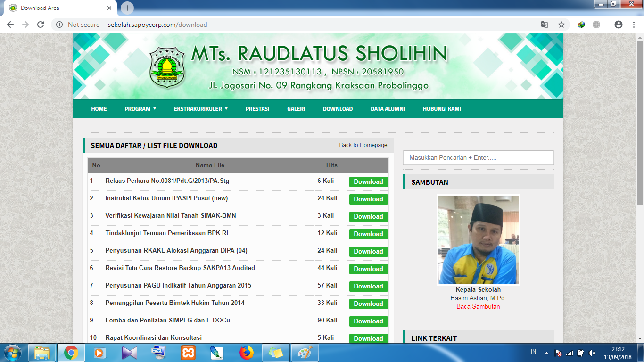Click the Nama File column header

210,165
